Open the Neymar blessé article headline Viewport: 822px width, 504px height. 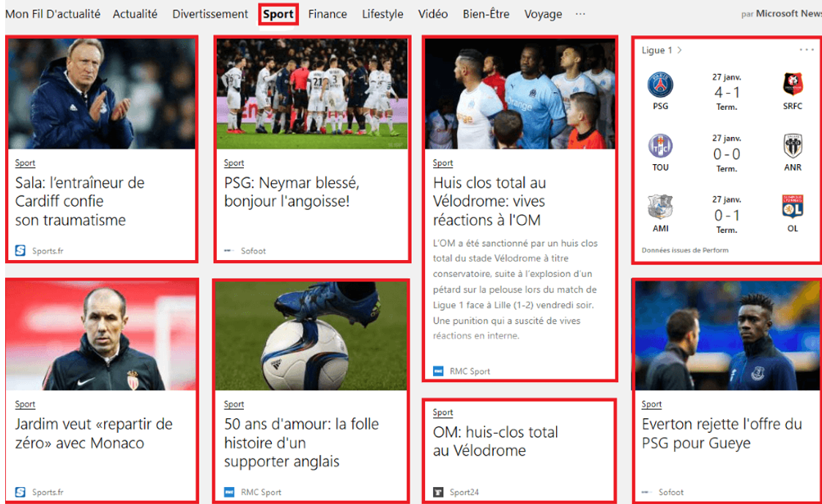pyautogui.click(x=292, y=192)
